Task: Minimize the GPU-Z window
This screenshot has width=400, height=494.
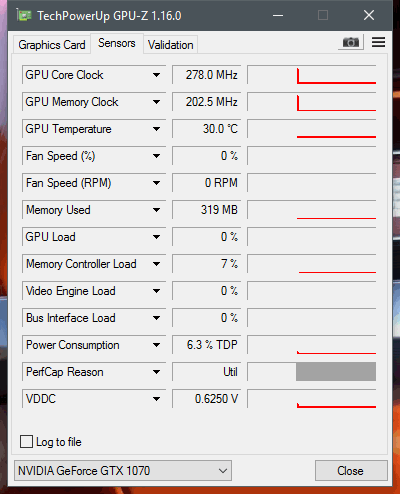Action: (278, 15)
